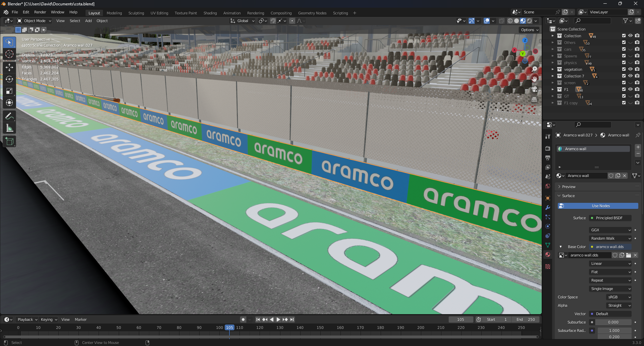Expand the Preview panel
The height and width of the screenshot is (346, 644).
[569, 187]
